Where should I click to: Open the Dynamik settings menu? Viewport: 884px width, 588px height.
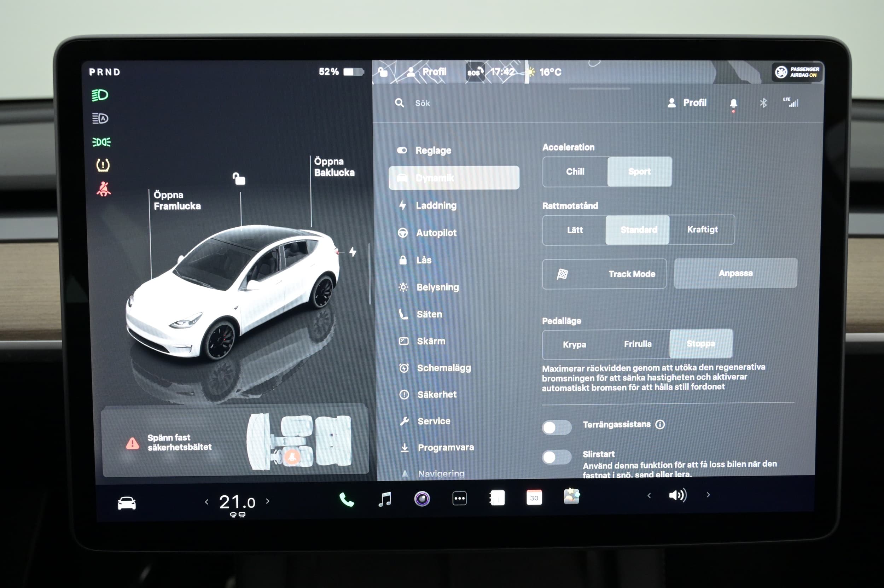pyautogui.click(x=454, y=178)
